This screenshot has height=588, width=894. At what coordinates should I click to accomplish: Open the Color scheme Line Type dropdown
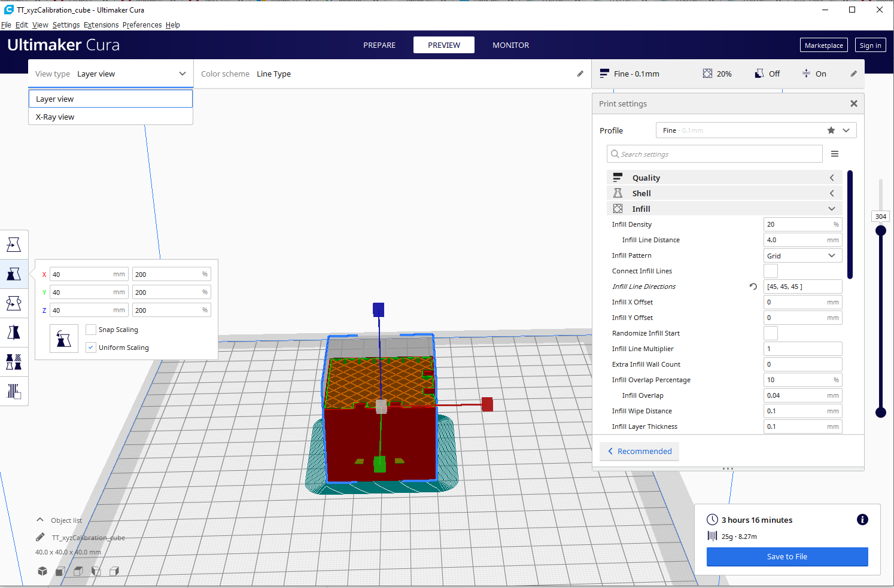click(x=392, y=74)
